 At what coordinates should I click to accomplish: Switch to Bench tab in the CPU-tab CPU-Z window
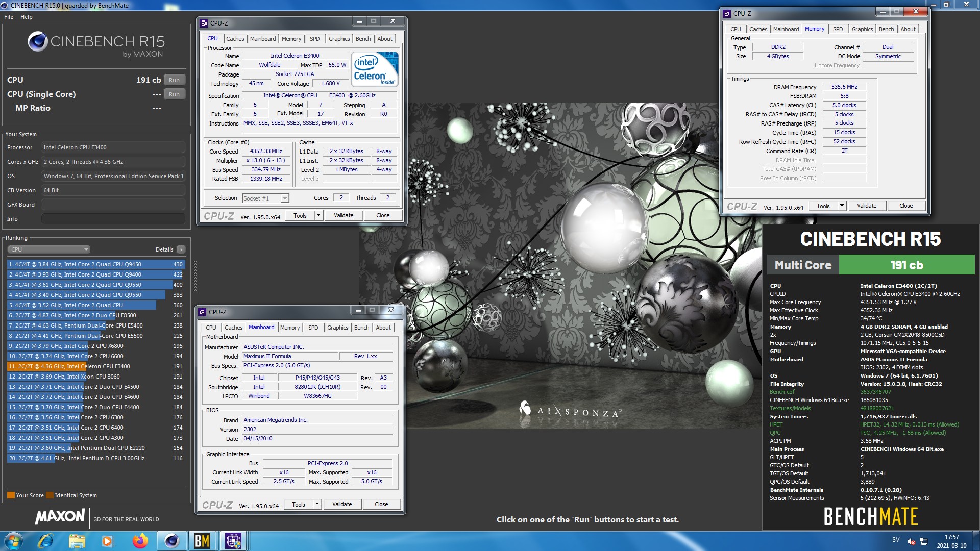(363, 39)
